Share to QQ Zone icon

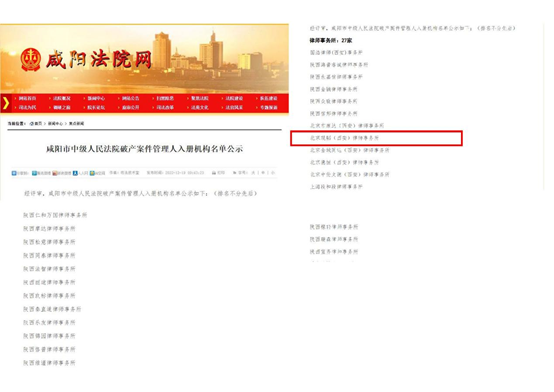(x=92, y=173)
